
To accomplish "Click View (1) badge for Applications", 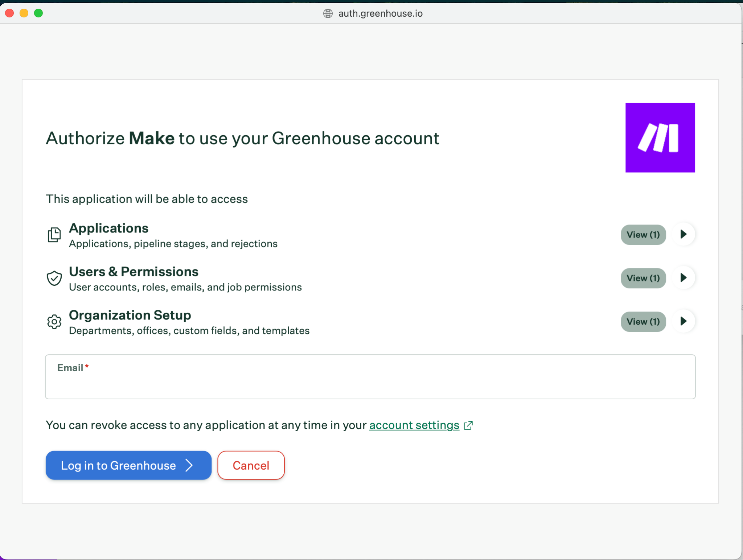I will pos(643,235).
